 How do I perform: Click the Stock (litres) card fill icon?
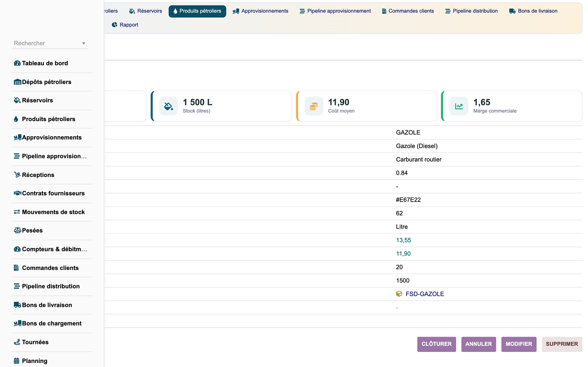click(x=168, y=106)
